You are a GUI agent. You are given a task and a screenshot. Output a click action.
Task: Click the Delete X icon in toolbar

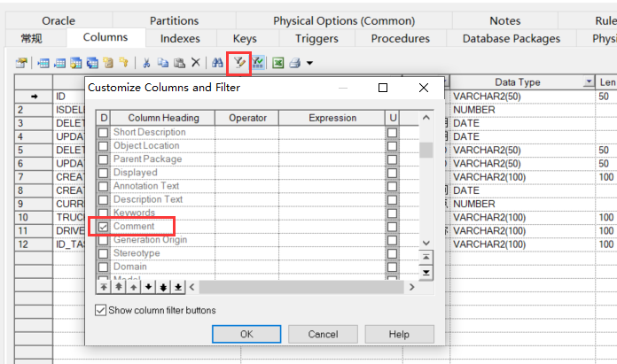tap(196, 63)
